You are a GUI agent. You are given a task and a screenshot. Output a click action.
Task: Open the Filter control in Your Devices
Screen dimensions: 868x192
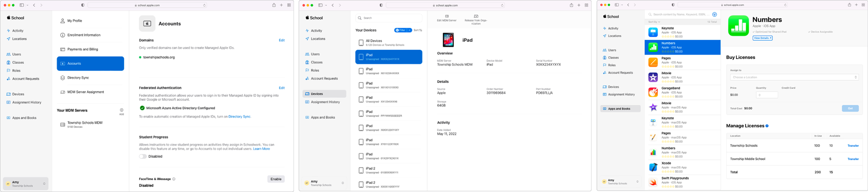click(401, 30)
